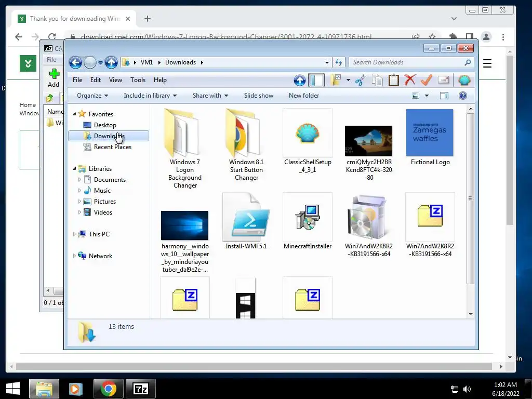The width and height of the screenshot is (532, 399).
Task: Select the ClassicShellSetup_4_3_1 file
Action: tap(308, 141)
